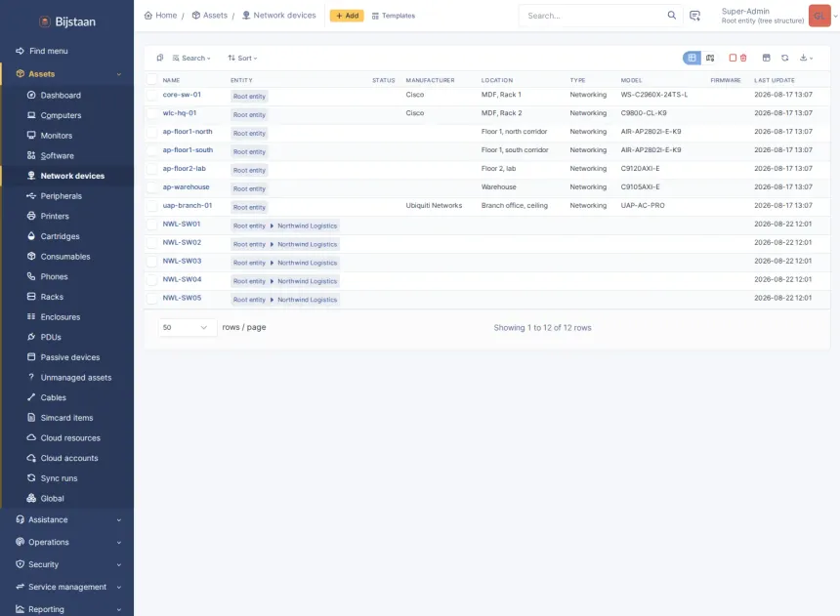This screenshot has width=840, height=616.
Task: Open the Sort dropdown
Action: point(242,58)
